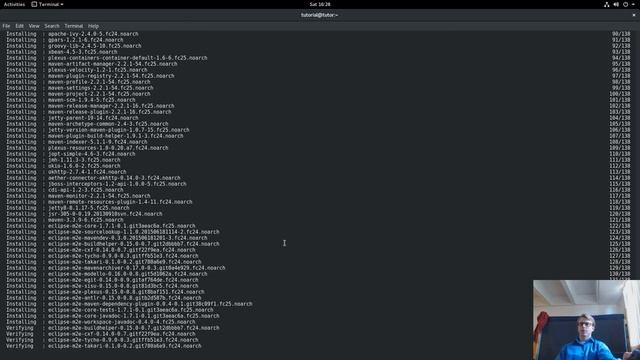Click the Terminal app icon in top bar
Screen dimensions: 640x360
[34, 4]
